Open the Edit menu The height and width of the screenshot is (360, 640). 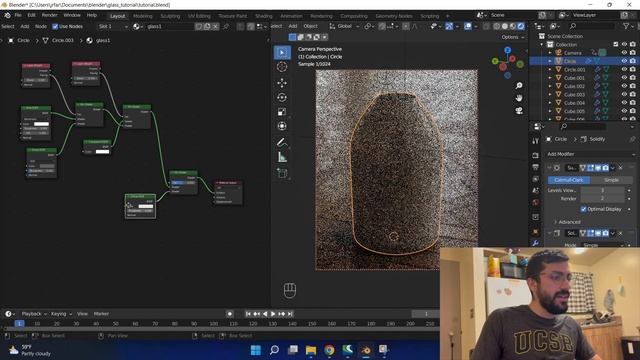tap(31, 15)
